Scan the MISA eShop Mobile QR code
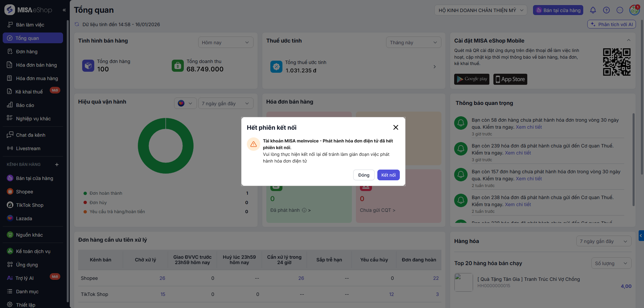 [616, 62]
